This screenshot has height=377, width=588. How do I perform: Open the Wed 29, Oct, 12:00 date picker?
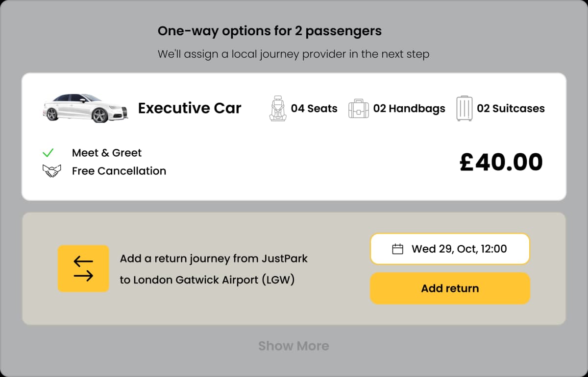(459, 249)
